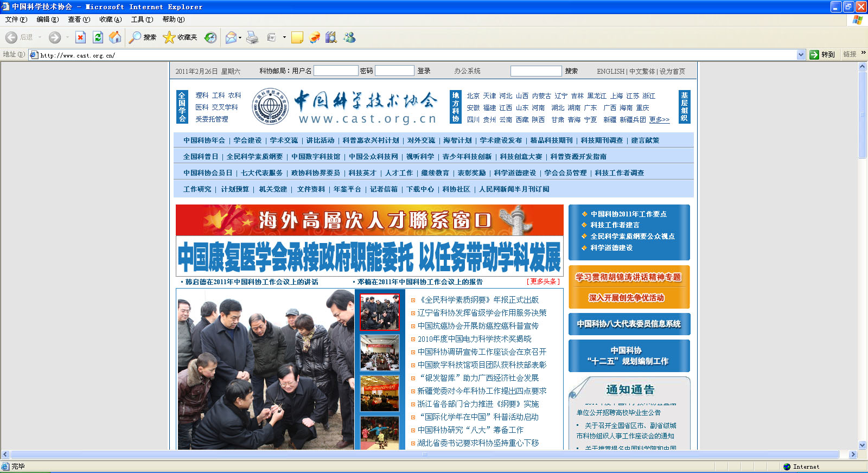Click the 地方科协 blue vertical label
This screenshot has height=473, width=868.
pyautogui.click(x=456, y=107)
